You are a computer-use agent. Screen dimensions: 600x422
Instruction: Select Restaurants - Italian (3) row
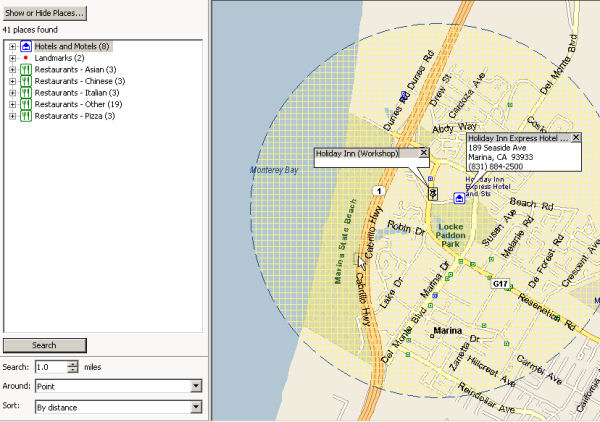click(x=77, y=93)
